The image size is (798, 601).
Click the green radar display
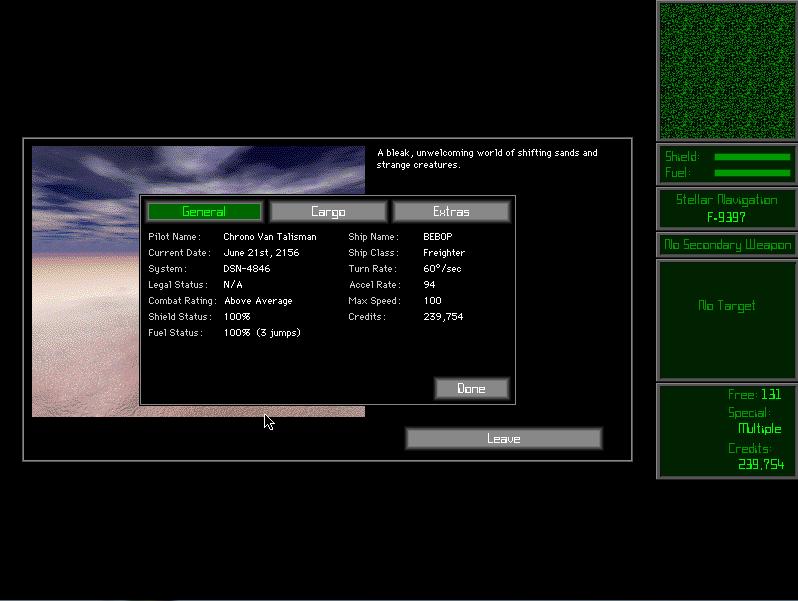tap(727, 70)
